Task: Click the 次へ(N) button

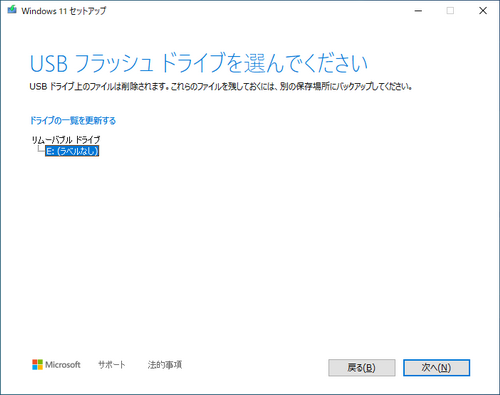Action: (x=436, y=368)
